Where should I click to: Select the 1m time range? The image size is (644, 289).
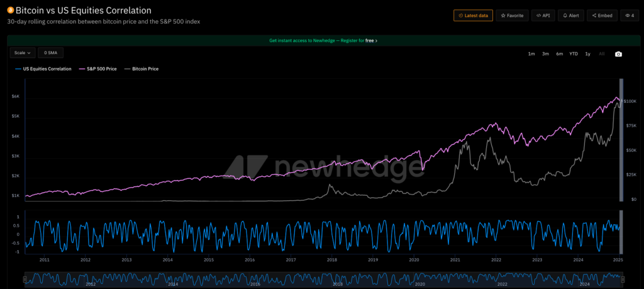click(531, 54)
